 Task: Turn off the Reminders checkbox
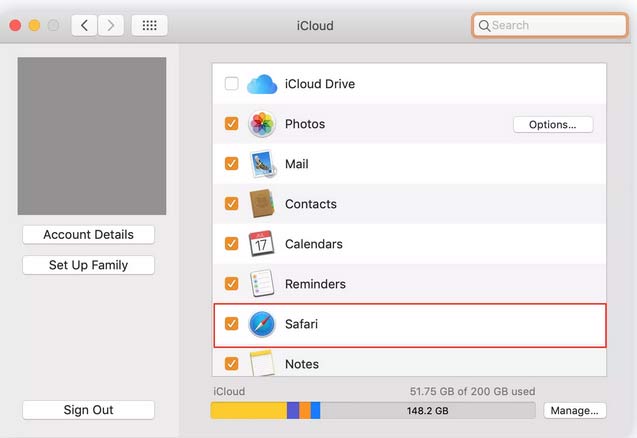point(232,284)
